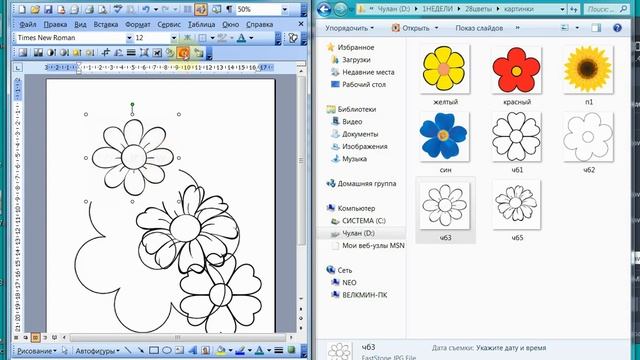640x360 pixels.
Task: Open the Справка menu in Word
Action: tap(260, 24)
